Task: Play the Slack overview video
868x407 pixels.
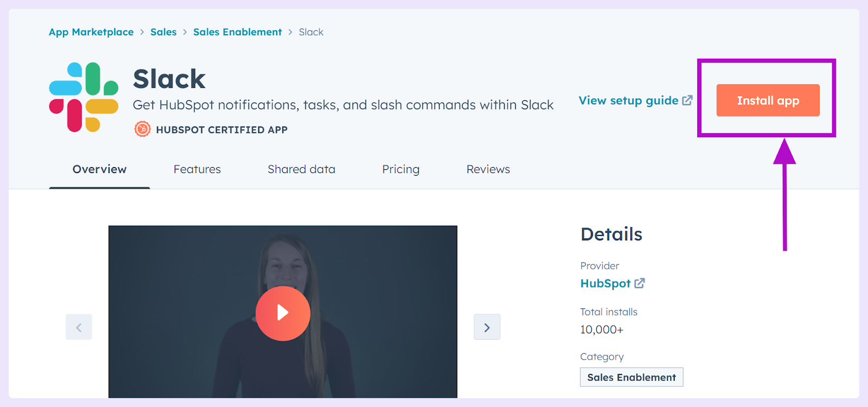Action: [283, 313]
